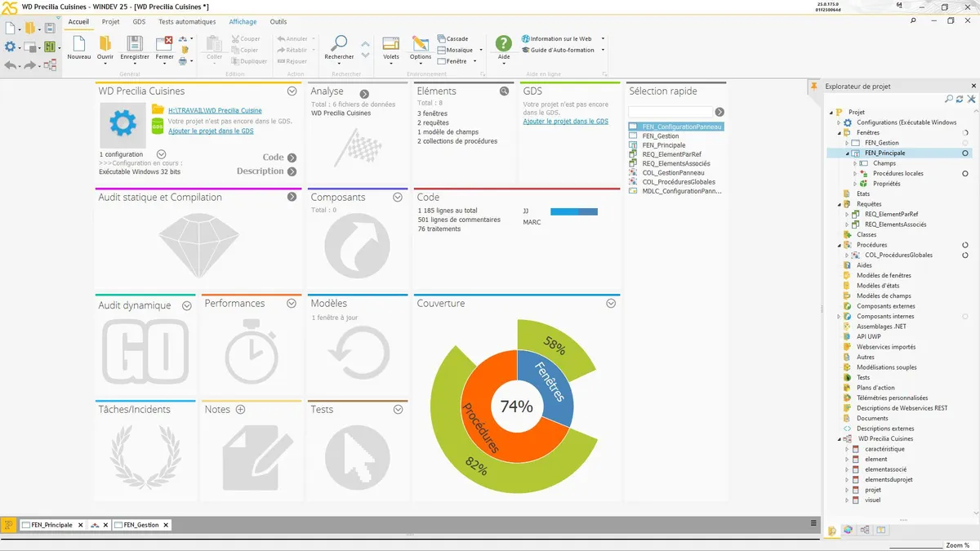Switch to the Projet ribbon tab
This screenshot has width=980, height=551.
(x=110, y=22)
